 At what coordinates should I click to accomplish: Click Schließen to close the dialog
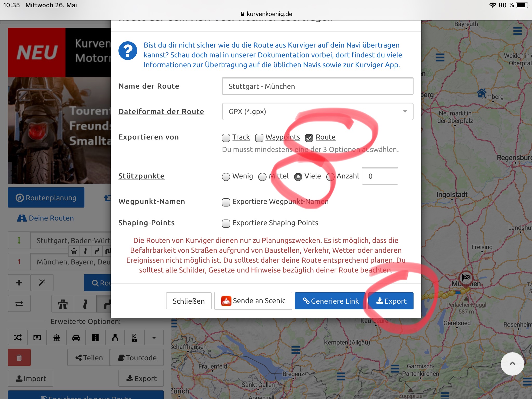point(189,301)
